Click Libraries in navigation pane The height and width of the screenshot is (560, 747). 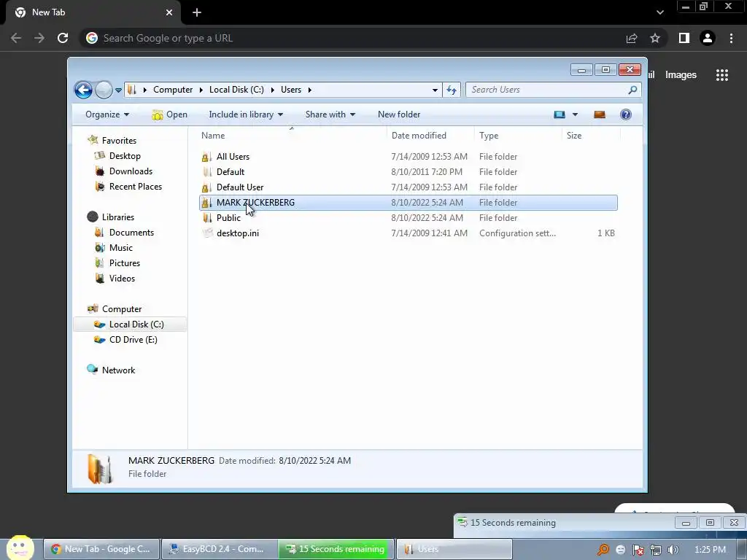pos(117,217)
